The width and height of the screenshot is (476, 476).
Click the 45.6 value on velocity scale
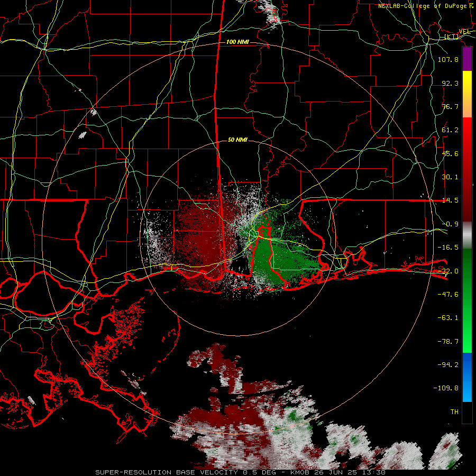[450, 153]
